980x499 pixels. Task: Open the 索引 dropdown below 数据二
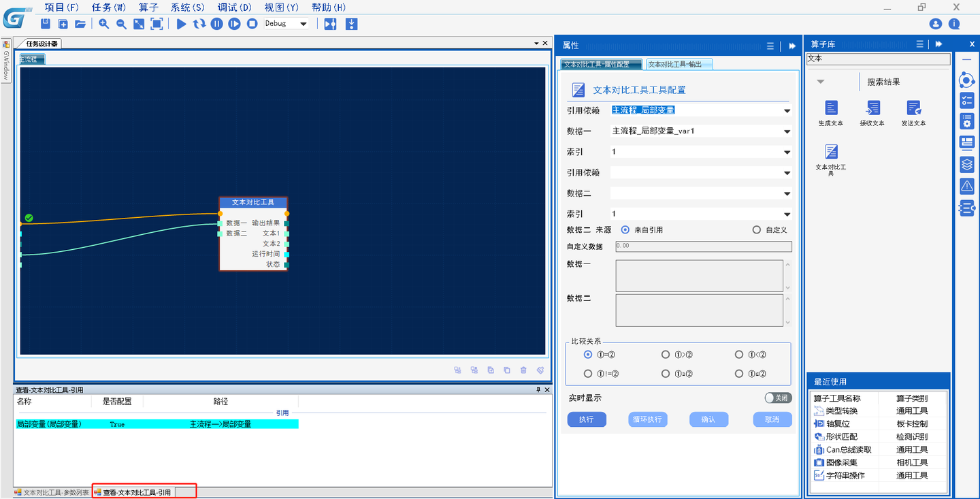coord(701,214)
